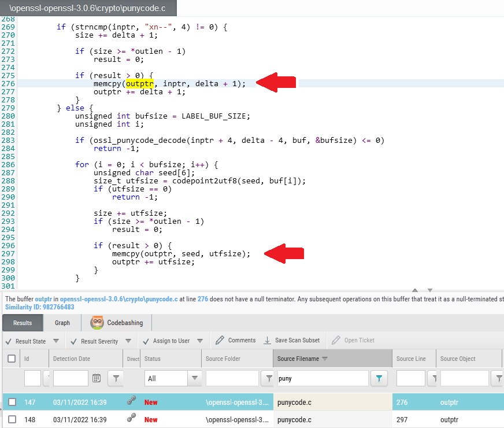Screen dimensions: 504x428
Task: Collapse the panel with the up arrow
Action: (x=415, y=290)
